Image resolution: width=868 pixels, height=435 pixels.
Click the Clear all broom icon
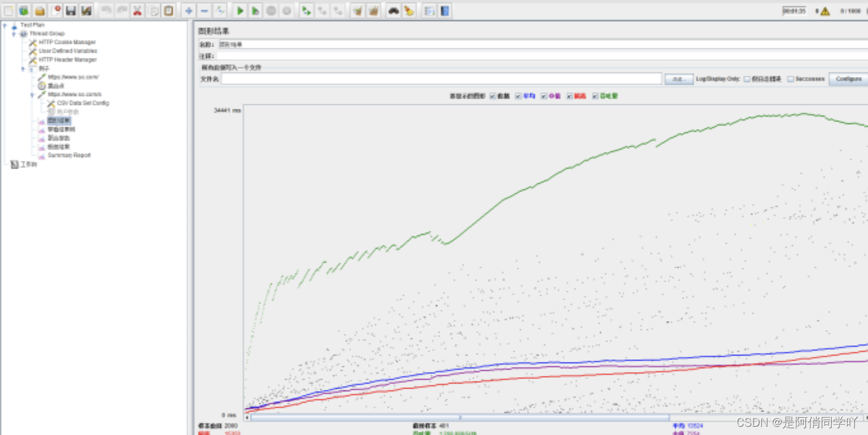[x=374, y=11]
